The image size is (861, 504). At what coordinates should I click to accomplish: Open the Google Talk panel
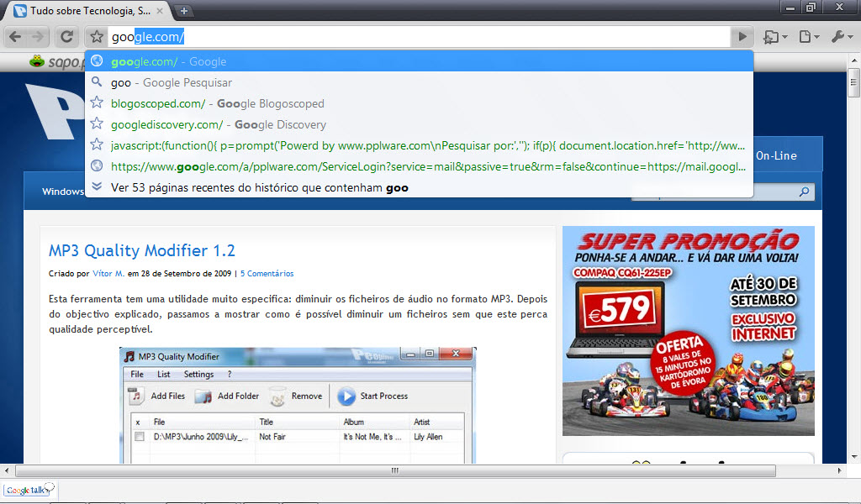point(30,489)
